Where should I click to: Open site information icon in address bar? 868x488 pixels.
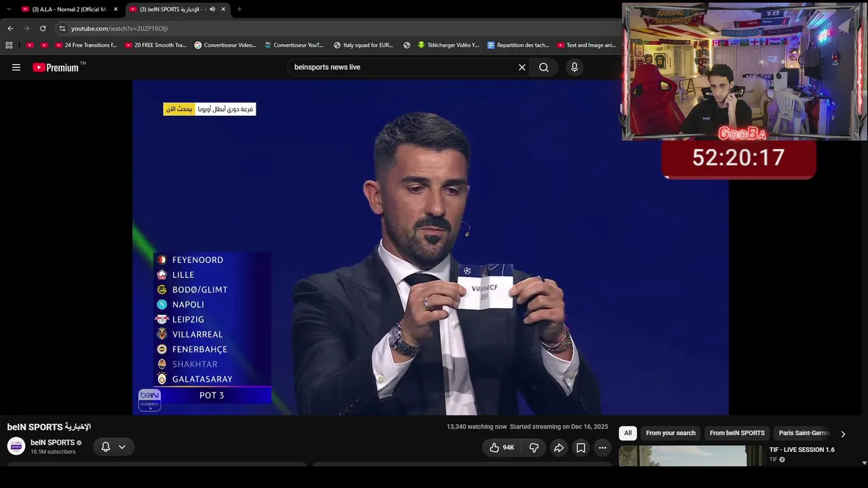tap(62, 28)
